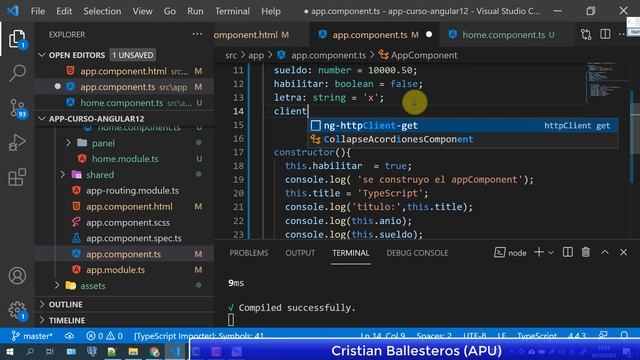The image size is (640, 360).
Task: Open the Edit menu
Action: (x=64, y=11)
